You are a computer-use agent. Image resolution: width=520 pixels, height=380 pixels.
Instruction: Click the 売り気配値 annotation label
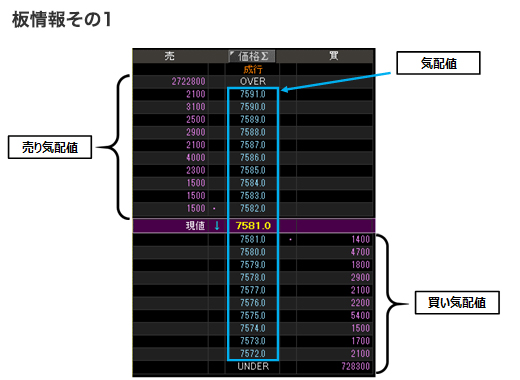coord(50,147)
